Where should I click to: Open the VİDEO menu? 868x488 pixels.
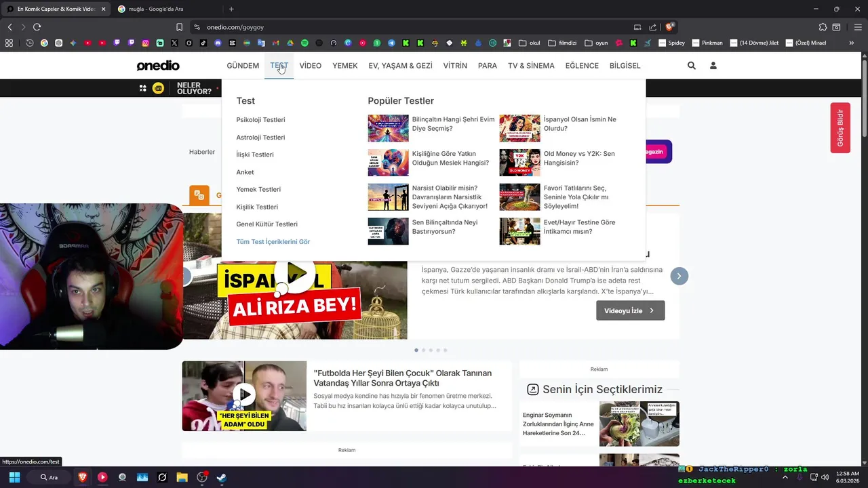pyautogui.click(x=311, y=66)
